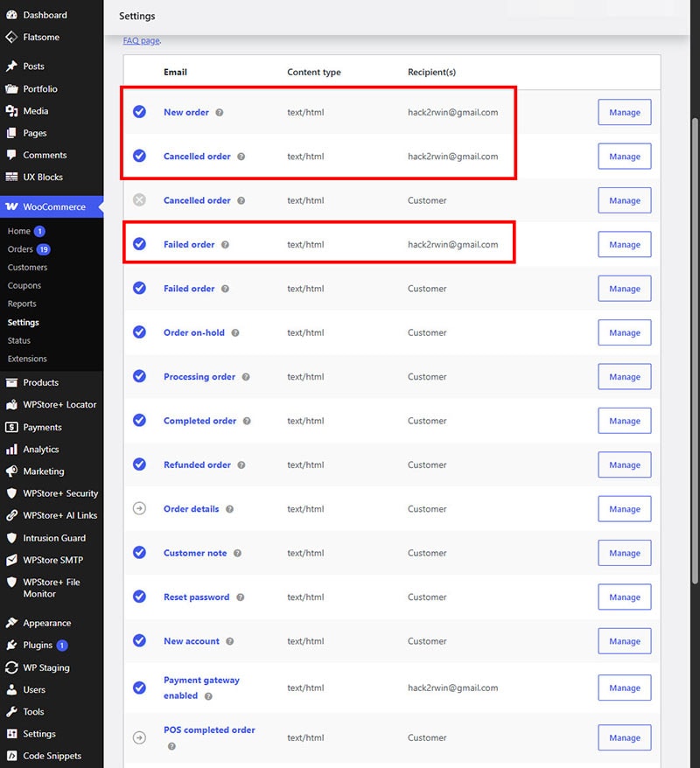Click the WooCommerce logo icon
This screenshot has height=768, width=700.
11,206
